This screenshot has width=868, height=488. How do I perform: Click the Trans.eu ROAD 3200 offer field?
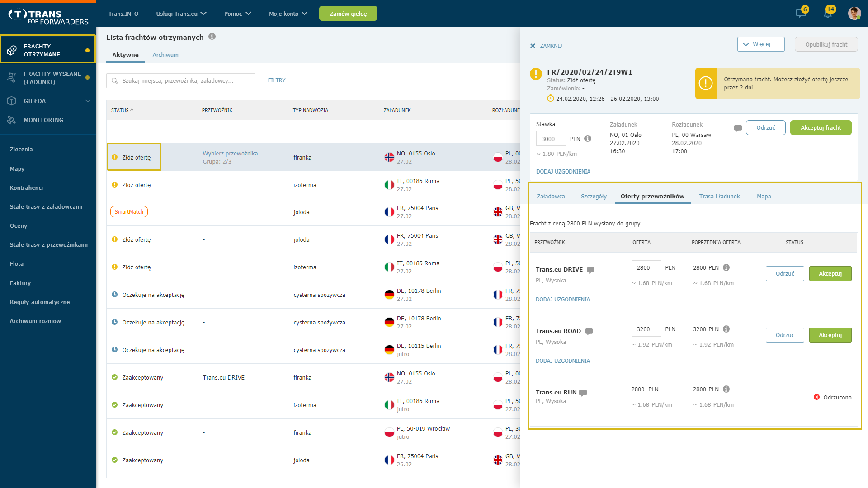[646, 329]
